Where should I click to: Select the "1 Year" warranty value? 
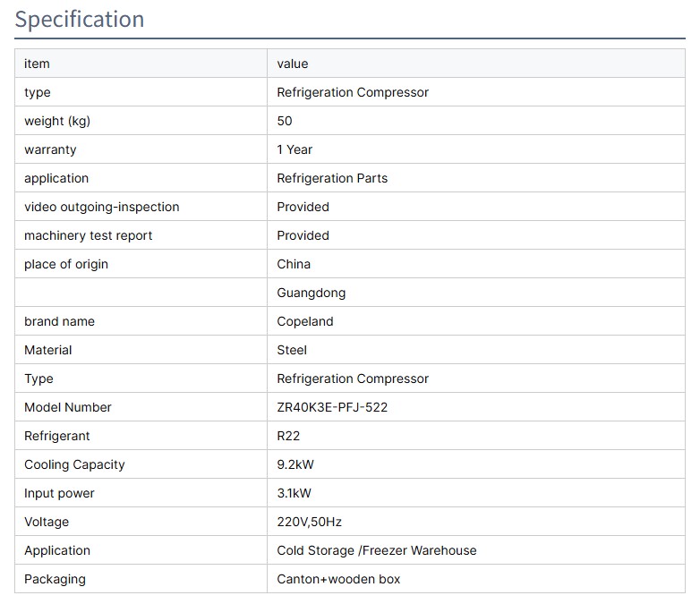click(295, 149)
